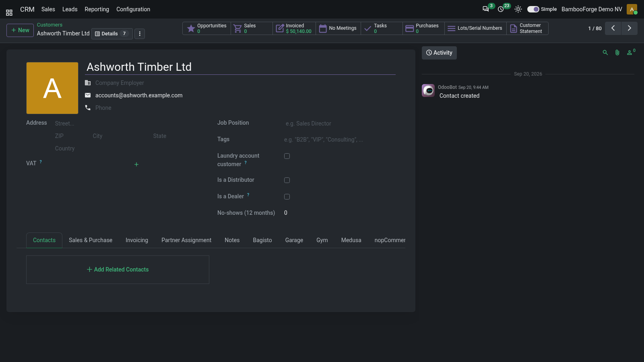Open the Opportunities star stat button
The height and width of the screenshot is (362, 644).
[x=206, y=28]
